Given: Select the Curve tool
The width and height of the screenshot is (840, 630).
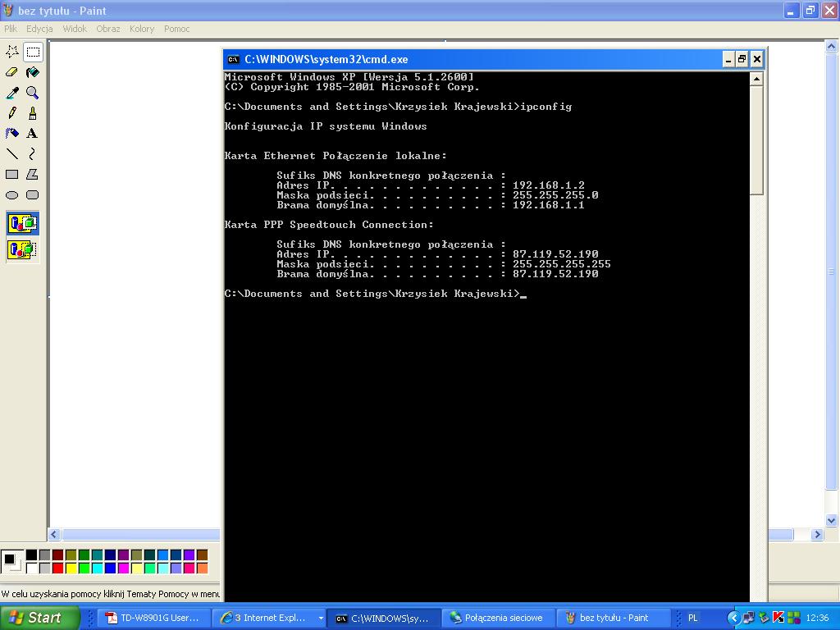Looking at the screenshot, I should coord(33,153).
